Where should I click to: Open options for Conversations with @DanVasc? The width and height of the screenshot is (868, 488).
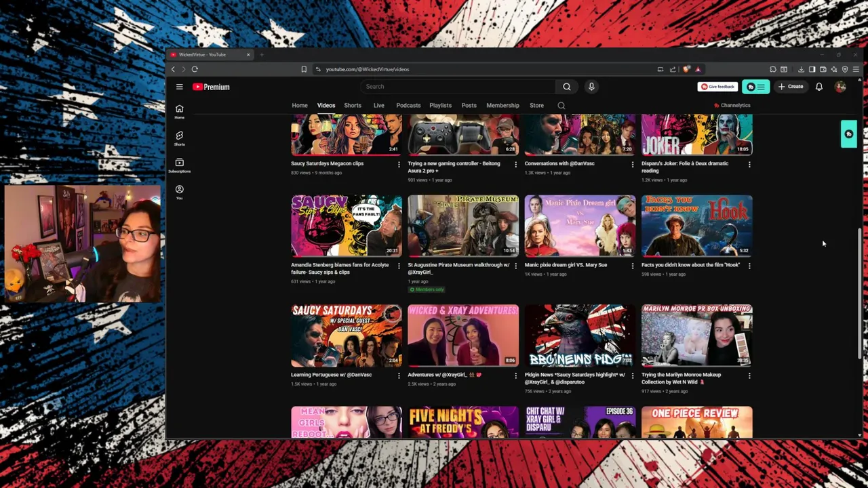tap(633, 164)
